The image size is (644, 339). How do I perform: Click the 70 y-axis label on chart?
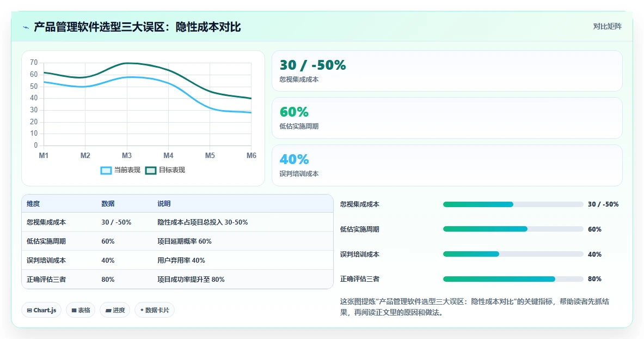click(x=34, y=63)
